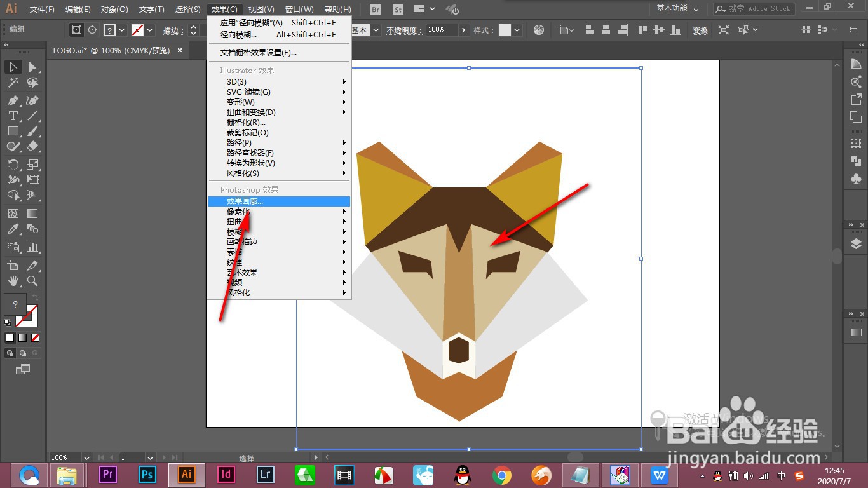Select the Gradient tool
Screen dimensions: 868x488
tap(33, 213)
